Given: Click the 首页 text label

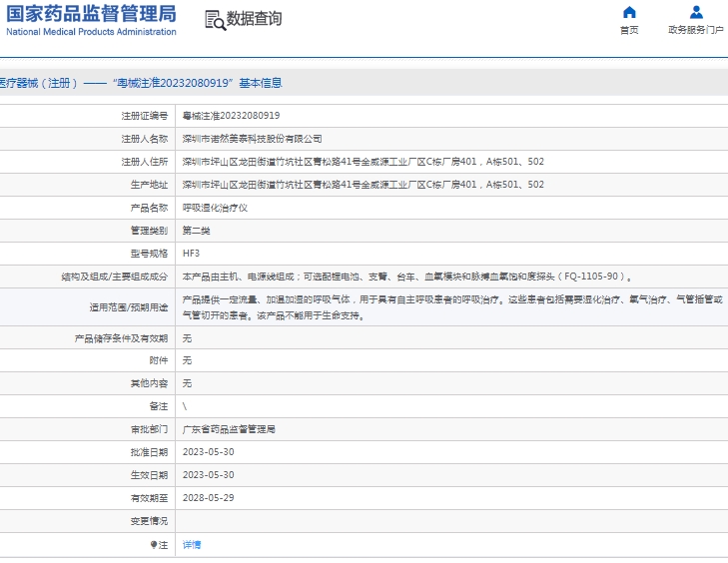Looking at the screenshot, I should click(629, 30).
